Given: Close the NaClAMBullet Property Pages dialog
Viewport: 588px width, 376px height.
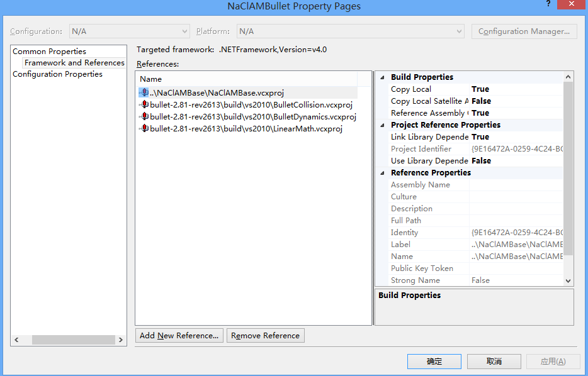Looking at the screenshot, I should coord(571,4).
